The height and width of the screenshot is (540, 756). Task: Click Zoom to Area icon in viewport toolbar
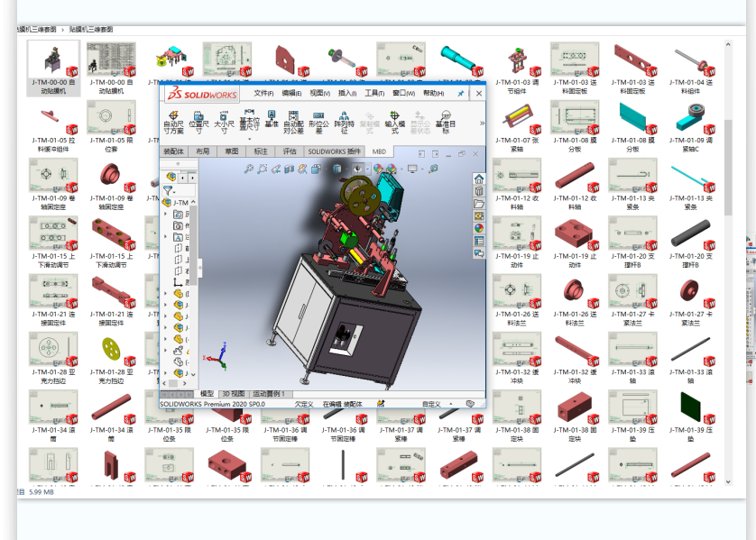pyautogui.click(x=263, y=169)
